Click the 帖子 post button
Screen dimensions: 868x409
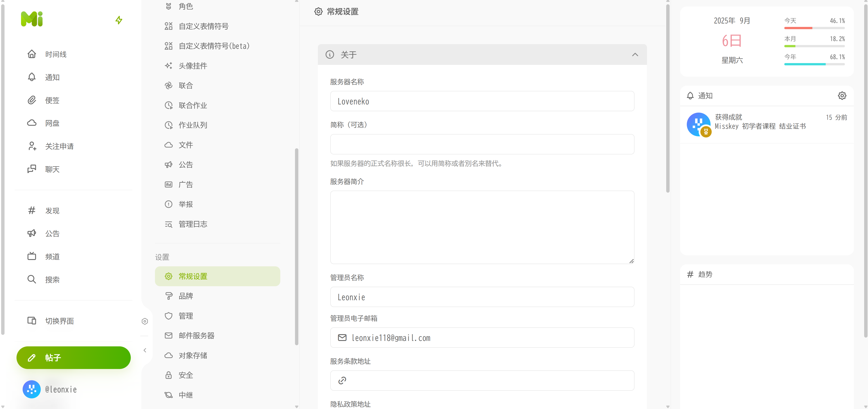74,358
